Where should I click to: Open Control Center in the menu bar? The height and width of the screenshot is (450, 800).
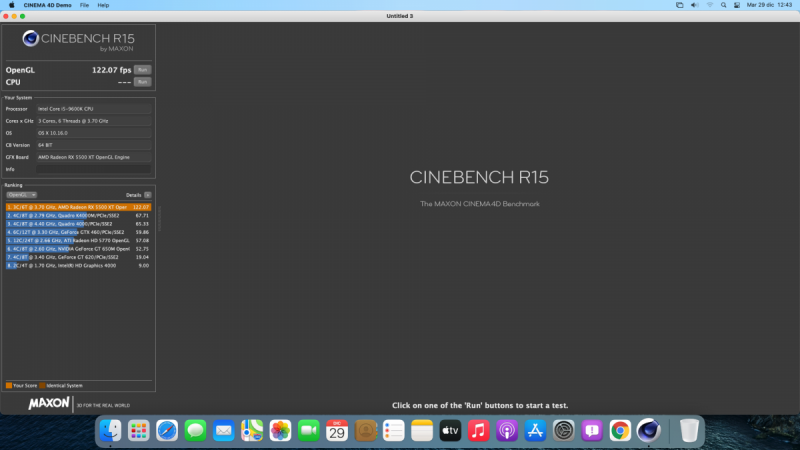point(737,5)
